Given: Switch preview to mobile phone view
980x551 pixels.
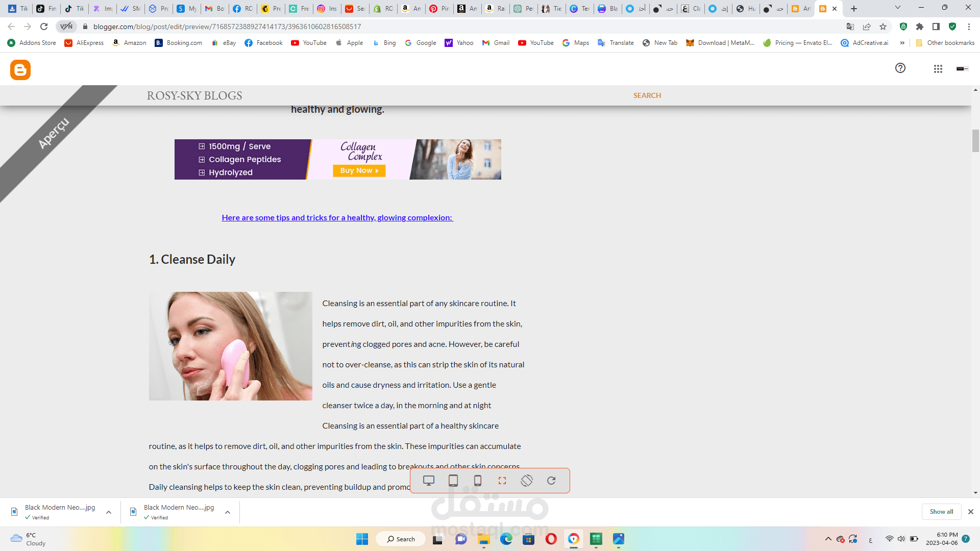Looking at the screenshot, I should tap(478, 481).
